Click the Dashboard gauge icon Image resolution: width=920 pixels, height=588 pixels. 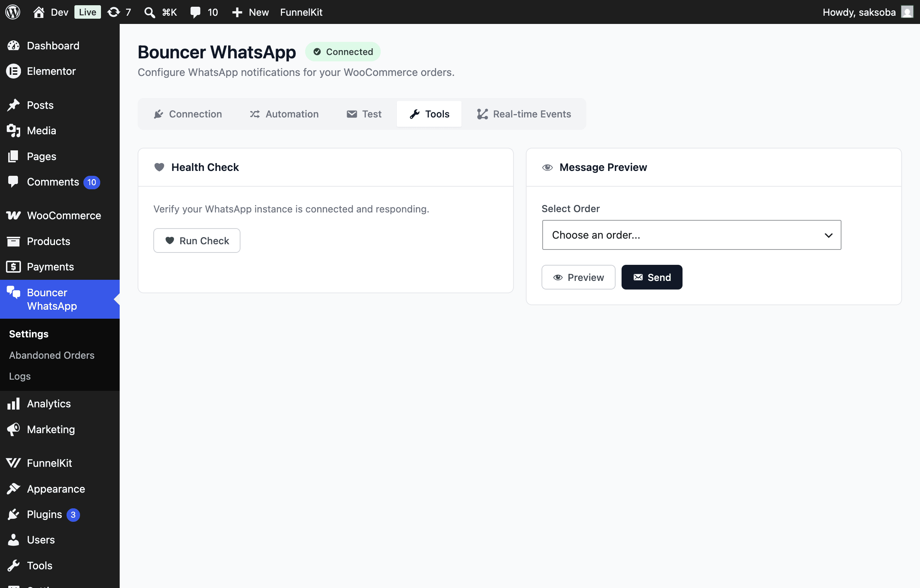13,46
